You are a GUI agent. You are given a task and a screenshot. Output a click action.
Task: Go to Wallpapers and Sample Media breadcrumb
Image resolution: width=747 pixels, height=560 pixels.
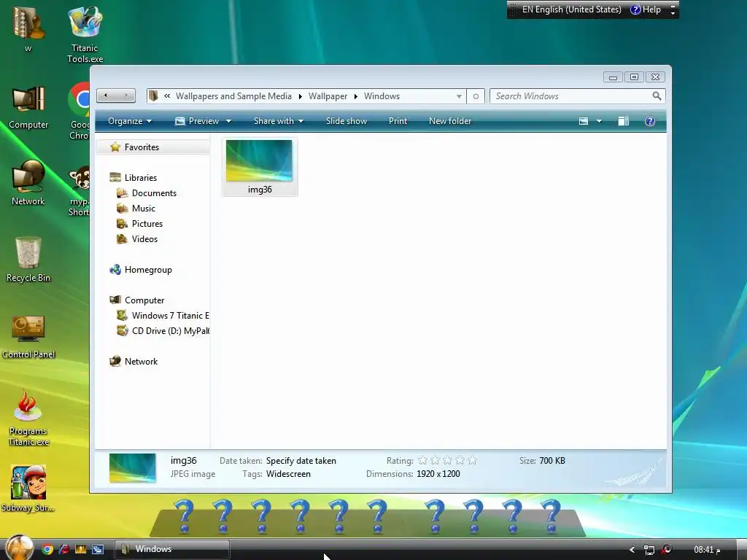point(233,96)
